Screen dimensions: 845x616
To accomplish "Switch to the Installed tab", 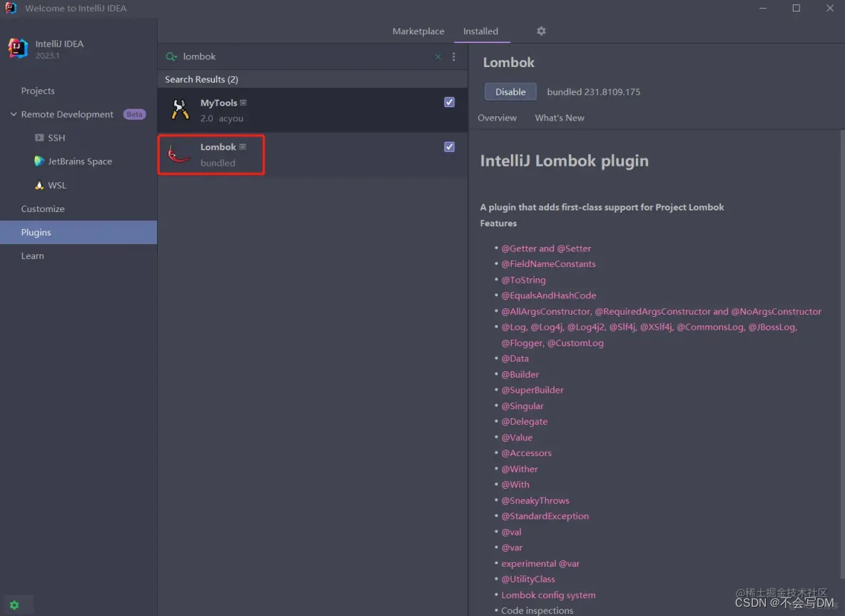I will click(481, 31).
